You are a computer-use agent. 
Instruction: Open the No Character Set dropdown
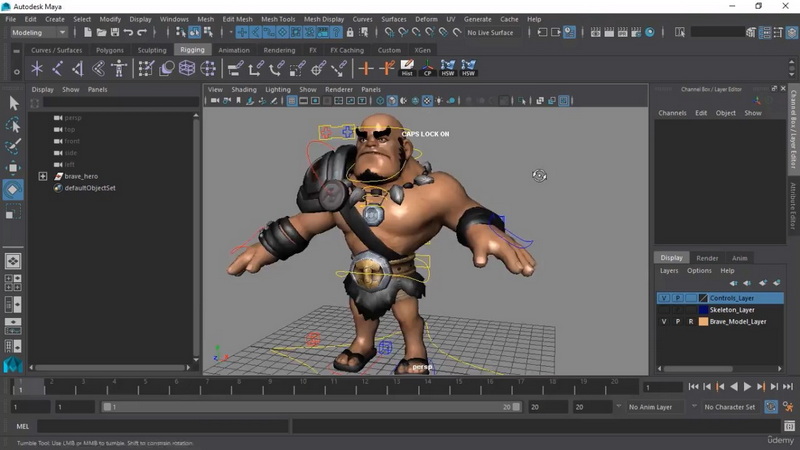click(x=729, y=407)
